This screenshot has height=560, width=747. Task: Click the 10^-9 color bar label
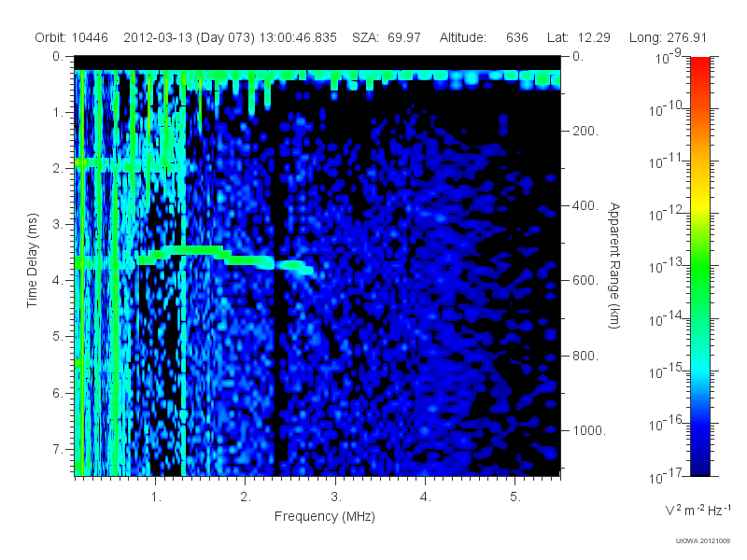pyautogui.click(x=668, y=57)
